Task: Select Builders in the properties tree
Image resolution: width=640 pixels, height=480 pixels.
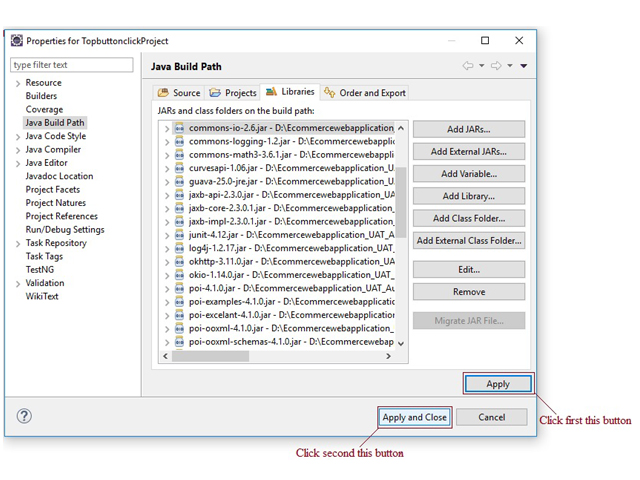Action: click(x=41, y=96)
